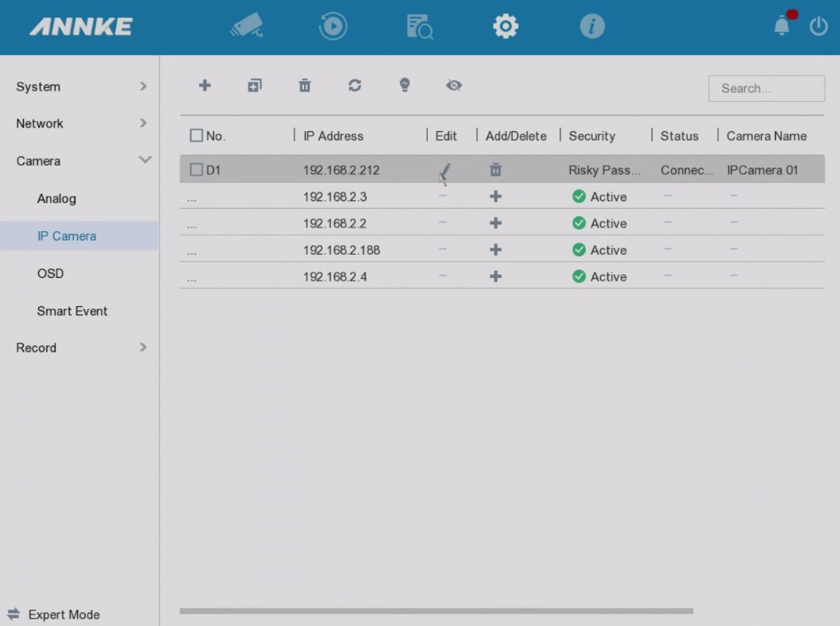Image resolution: width=840 pixels, height=626 pixels.
Task: Open the live view camera icon
Action: tap(249, 27)
